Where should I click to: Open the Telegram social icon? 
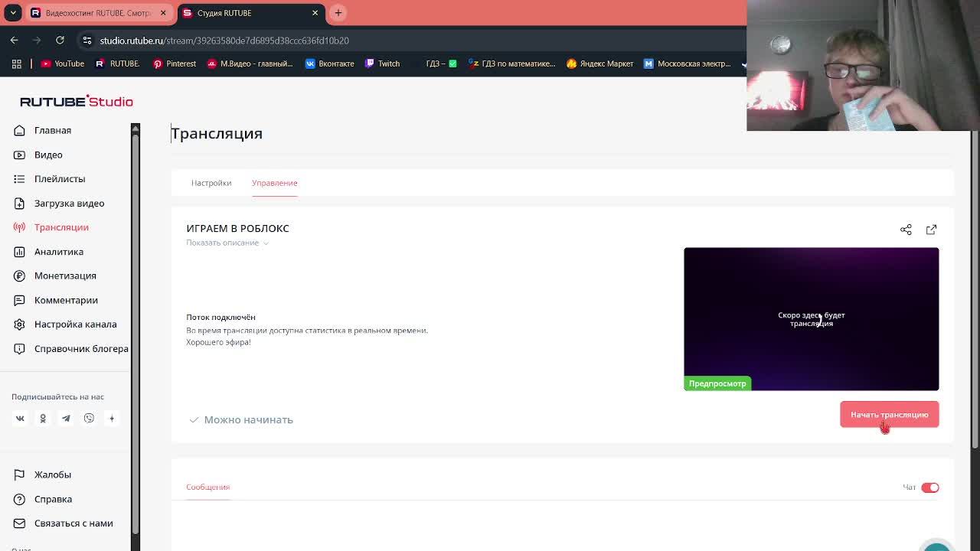(66, 419)
